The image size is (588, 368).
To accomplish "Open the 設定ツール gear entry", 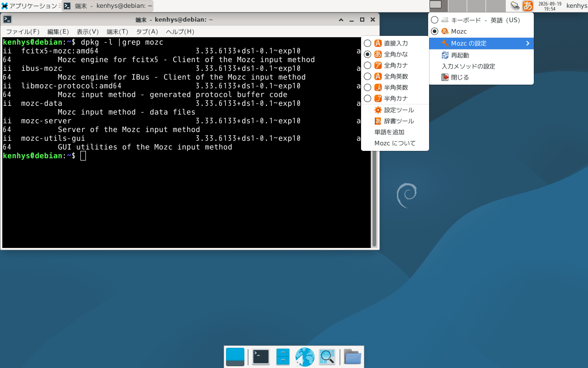I will click(x=395, y=110).
